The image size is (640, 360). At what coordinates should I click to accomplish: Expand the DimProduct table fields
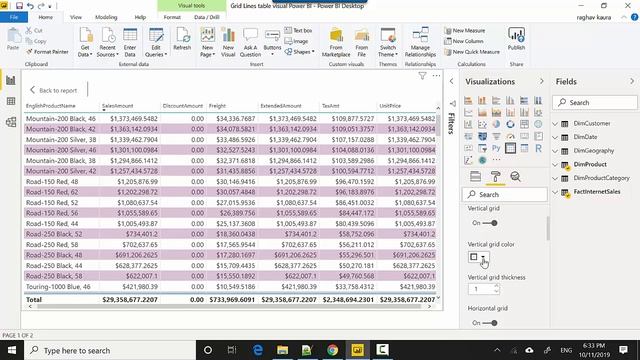click(555, 164)
